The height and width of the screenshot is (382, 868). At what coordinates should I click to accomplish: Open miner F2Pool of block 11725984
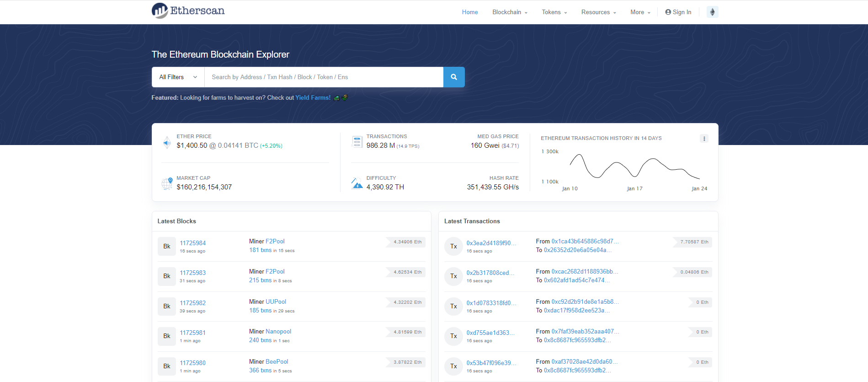tap(275, 241)
